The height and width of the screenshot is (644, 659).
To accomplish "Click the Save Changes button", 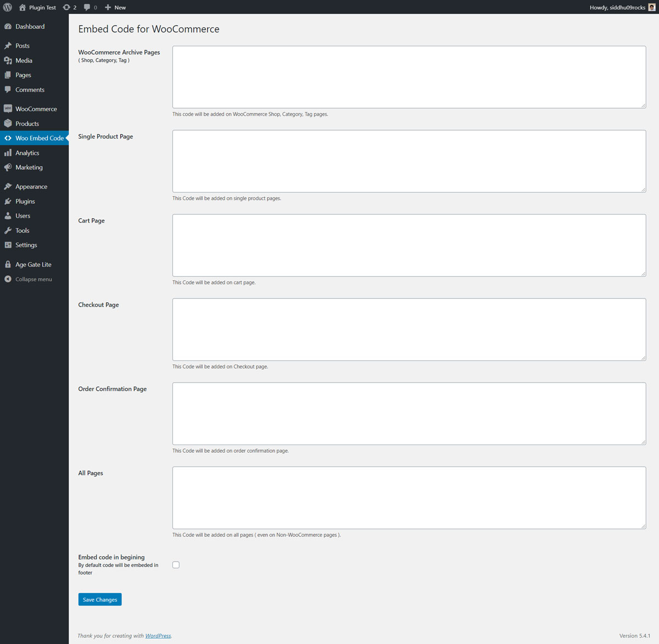I will [100, 599].
